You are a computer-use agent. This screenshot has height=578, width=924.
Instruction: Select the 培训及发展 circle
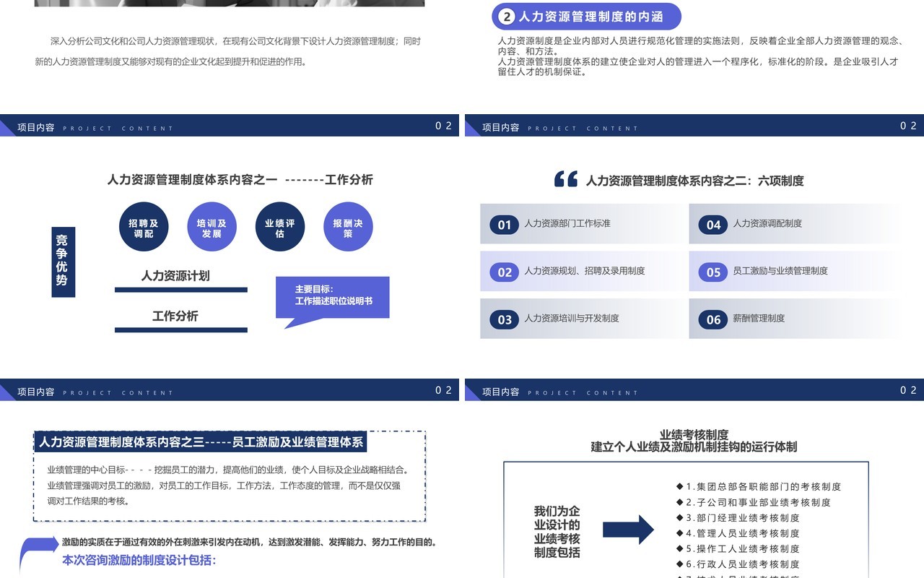[x=212, y=227]
